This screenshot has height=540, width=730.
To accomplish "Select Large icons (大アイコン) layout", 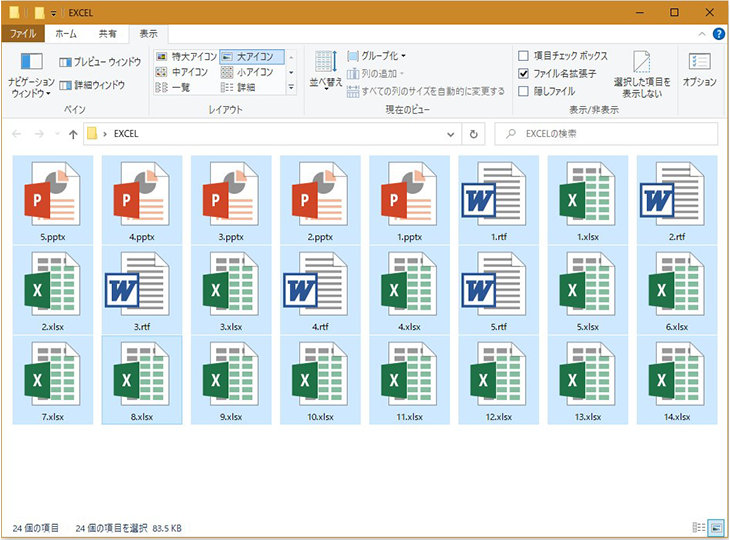I will tap(251, 57).
